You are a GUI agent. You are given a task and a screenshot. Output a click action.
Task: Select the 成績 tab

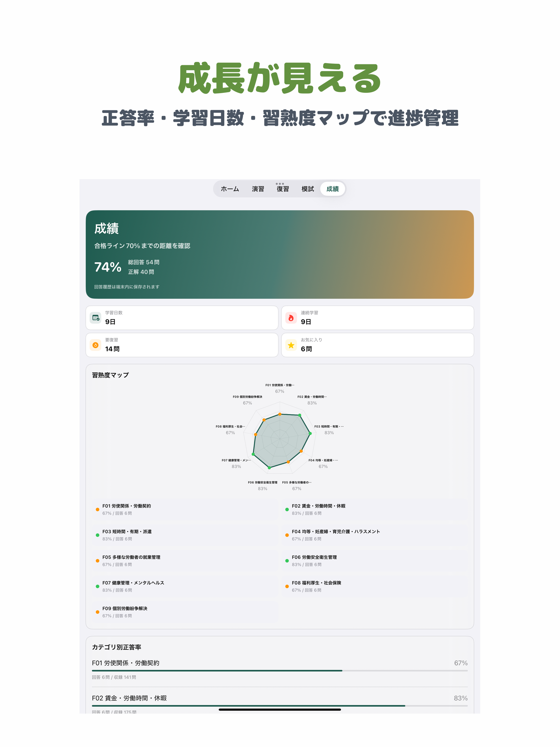coord(332,189)
